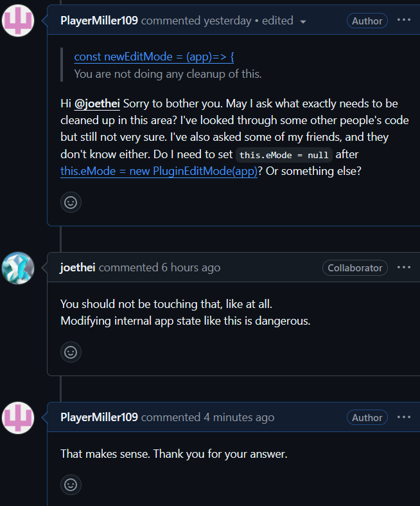Image resolution: width=420 pixels, height=506 pixels.
Task: Open PlayerMiller109 username in first comment header
Action: [100, 21]
